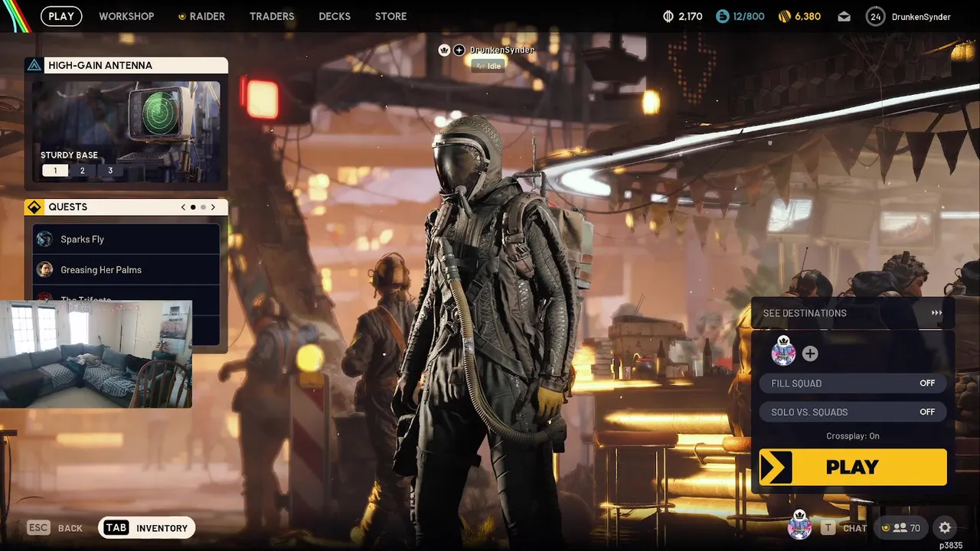Start matchmaking with the yellow PLAY button
This screenshot has height=551, width=980.
(x=853, y=467)
